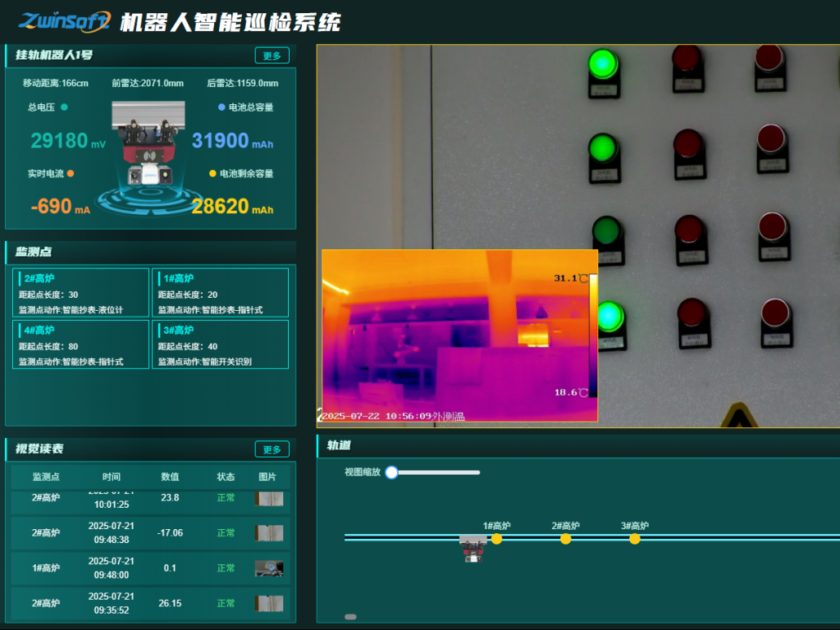Open the thumbnail for the 23.8 reading

(x=269, y=499)
